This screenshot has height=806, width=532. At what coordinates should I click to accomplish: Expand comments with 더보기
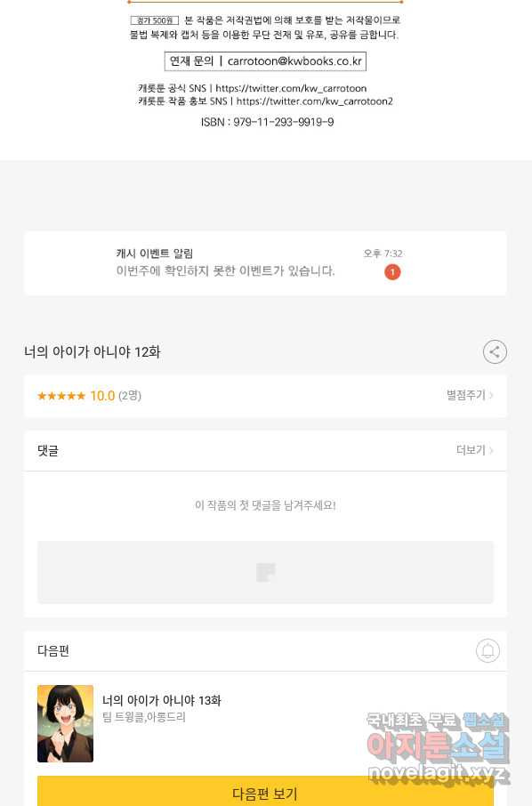474,450
